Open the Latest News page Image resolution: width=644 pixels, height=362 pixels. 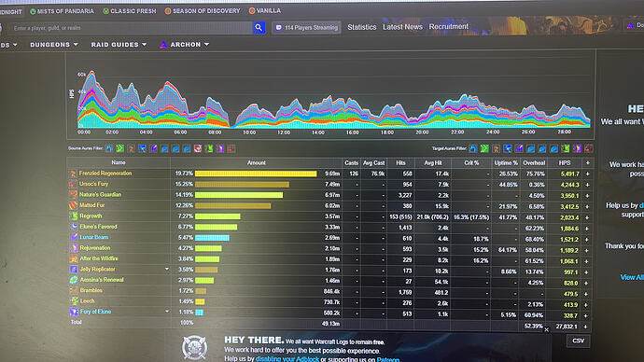[402, 27]
